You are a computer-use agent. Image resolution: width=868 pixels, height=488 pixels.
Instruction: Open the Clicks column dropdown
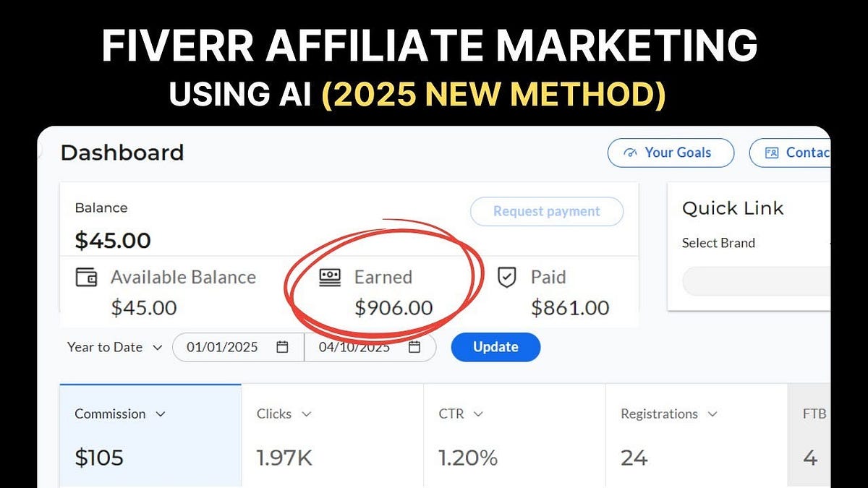307,414
